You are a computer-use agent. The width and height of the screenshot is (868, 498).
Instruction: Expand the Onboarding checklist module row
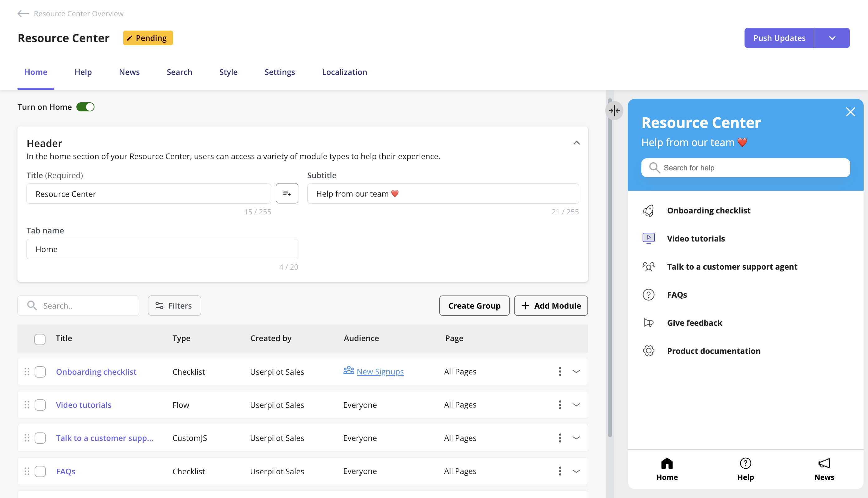(x=575, y=372)
